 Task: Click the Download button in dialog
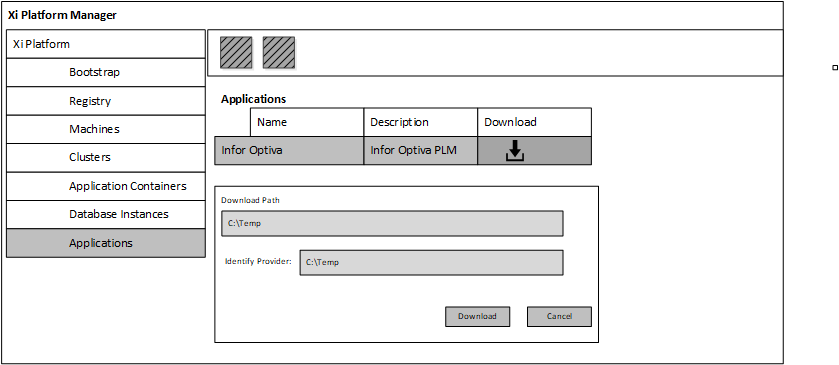coord(477,316)
